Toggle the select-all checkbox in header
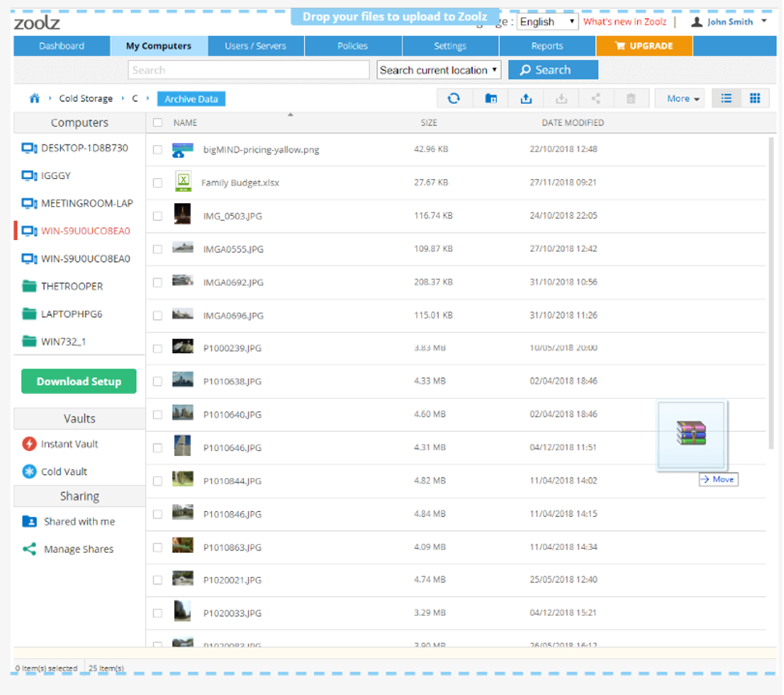784x695 pixels. 157,123
